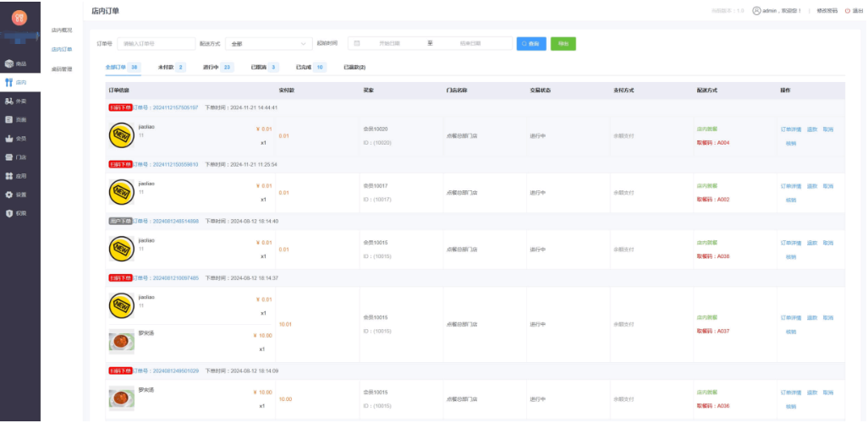
Task: Open the 商品 (products) sidebar icon
Action: 8,63
